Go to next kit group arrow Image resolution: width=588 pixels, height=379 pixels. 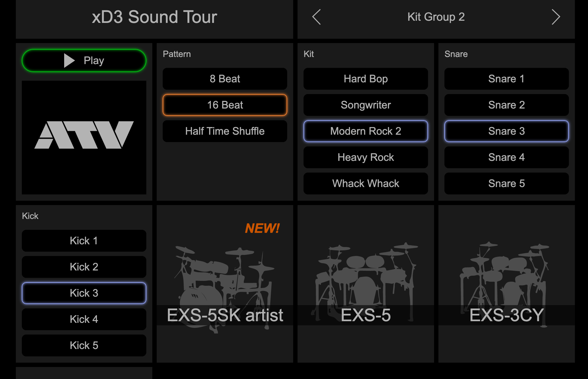tap(556, 17)
